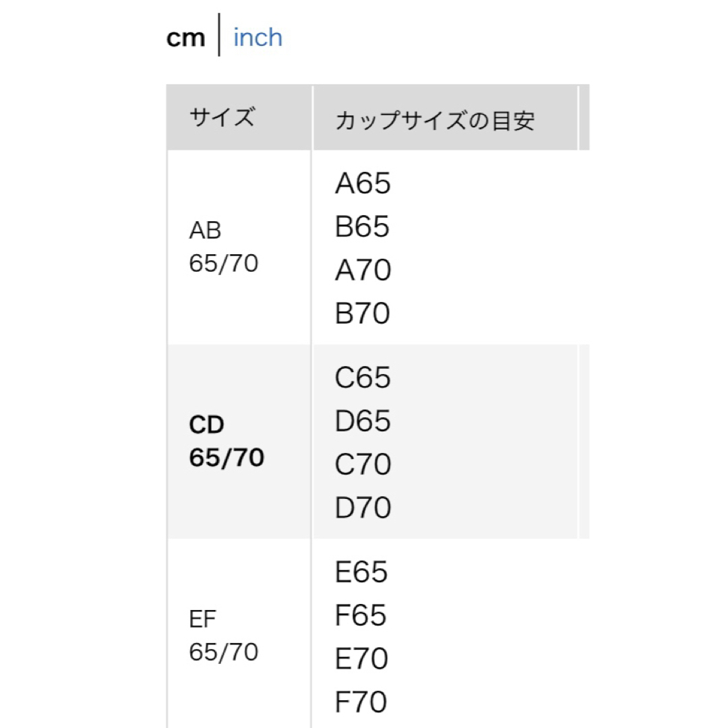Click the D70 cup size entry

click(363, 507)
